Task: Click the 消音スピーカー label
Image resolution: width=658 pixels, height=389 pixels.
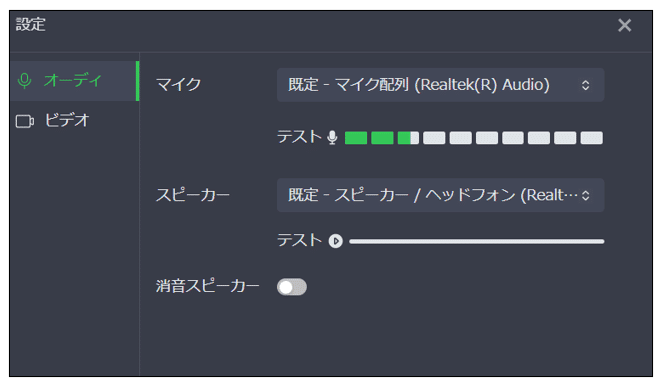Action: point(208,286)
